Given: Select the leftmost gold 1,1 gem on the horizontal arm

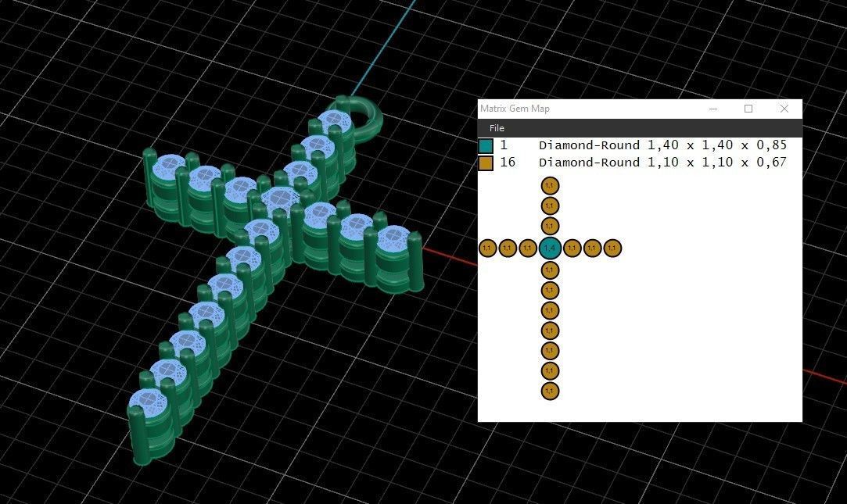Looking at the screenshot, I should [x=488, y=248].
